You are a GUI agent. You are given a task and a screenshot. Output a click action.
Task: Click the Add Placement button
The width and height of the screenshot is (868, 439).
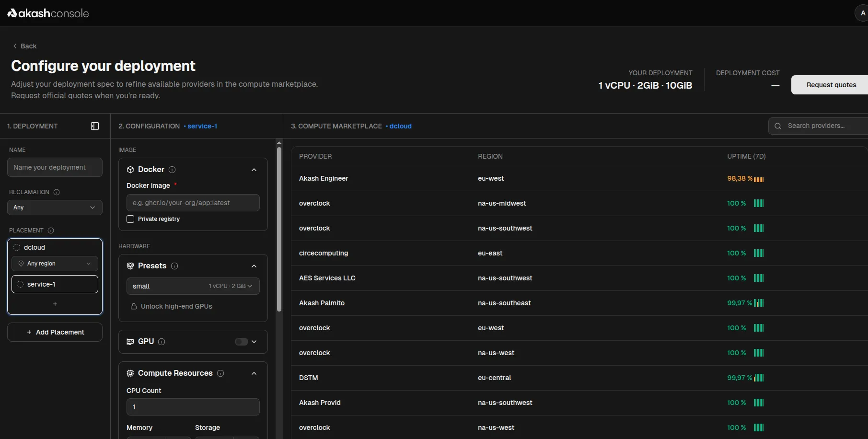(55, 332)
